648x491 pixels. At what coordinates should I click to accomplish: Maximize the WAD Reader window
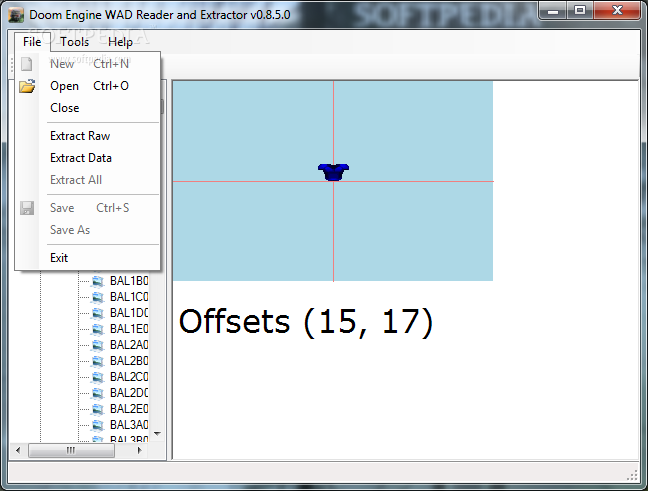[x=580, y=10]
